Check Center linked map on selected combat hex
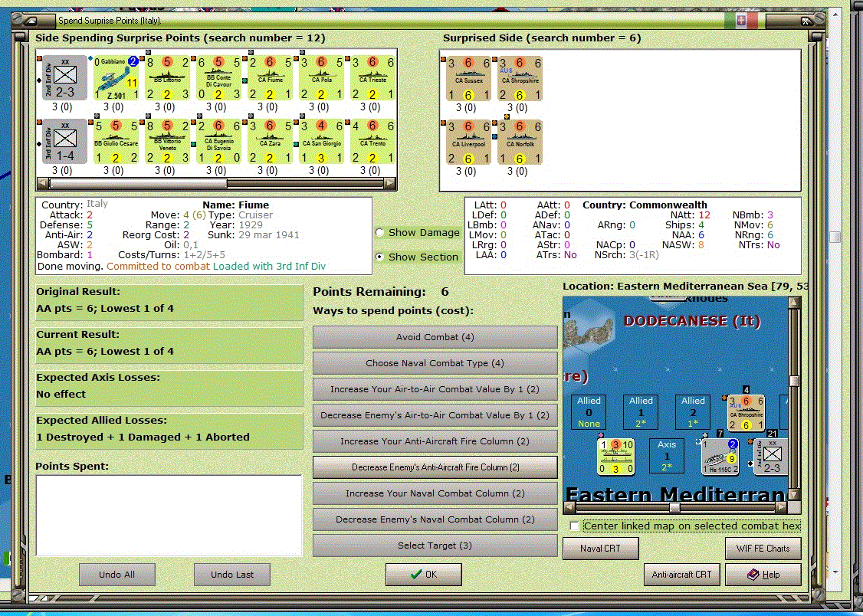This screenshot has width=863, height=616. click(574, 526)
